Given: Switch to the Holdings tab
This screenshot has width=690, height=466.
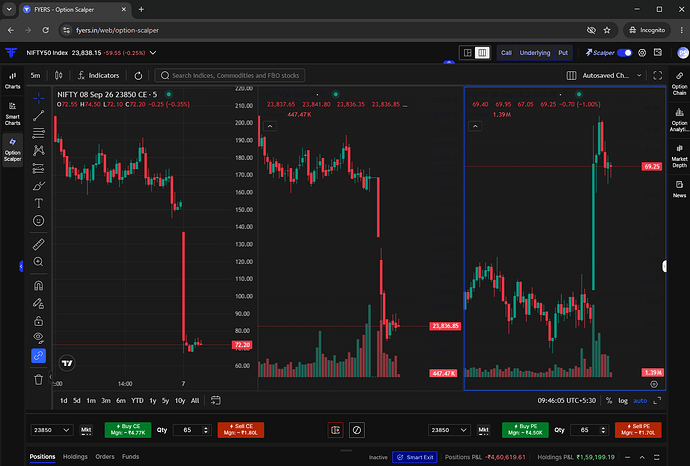Looking at the screenshot, I should pos(75,457).
